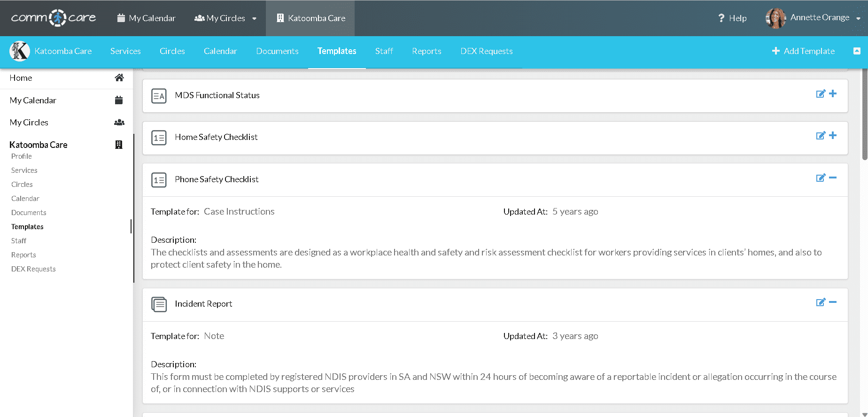Screen dimensions: 868x417
Task: Open the Help link
Action: pos(732,18)
